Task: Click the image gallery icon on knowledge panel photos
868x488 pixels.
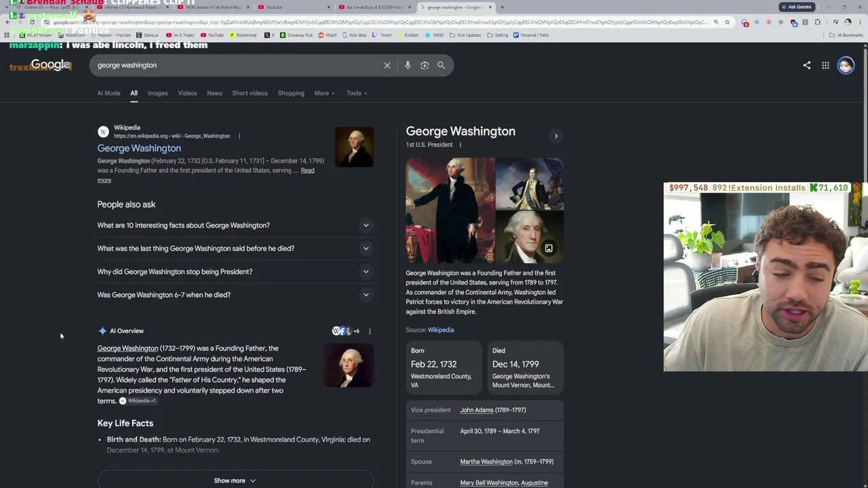Action: click(549, 248)
